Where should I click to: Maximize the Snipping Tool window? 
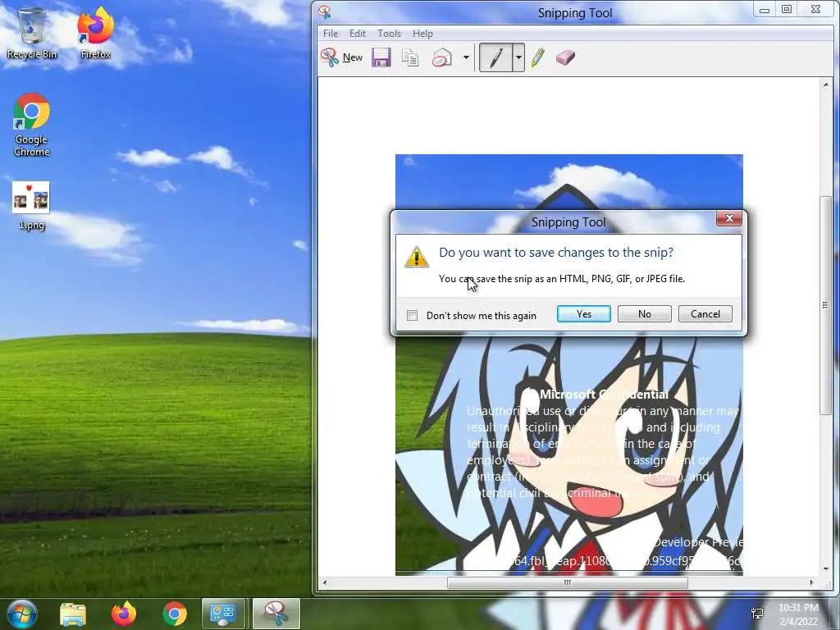(787, 10)
